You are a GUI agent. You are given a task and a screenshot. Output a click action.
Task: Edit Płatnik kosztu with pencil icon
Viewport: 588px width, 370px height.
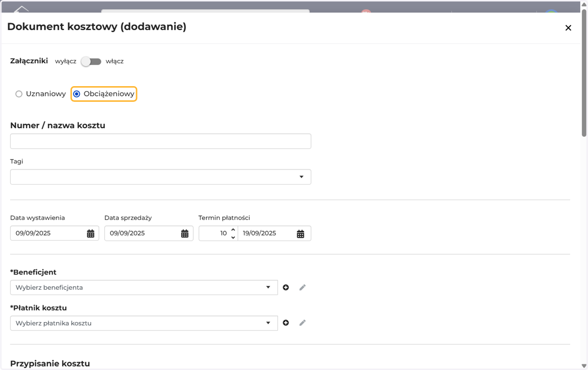[x=302, y=323]
